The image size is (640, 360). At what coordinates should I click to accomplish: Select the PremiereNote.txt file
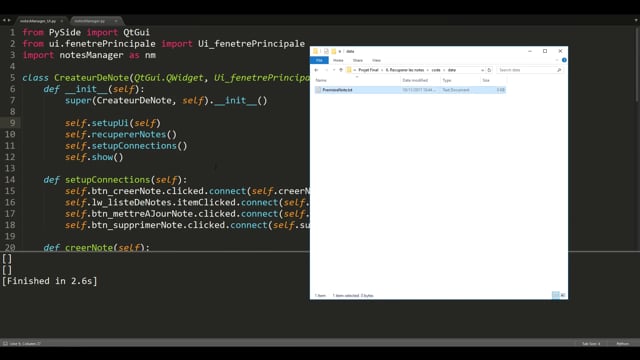pyautogui.click(x=410, y=90)
